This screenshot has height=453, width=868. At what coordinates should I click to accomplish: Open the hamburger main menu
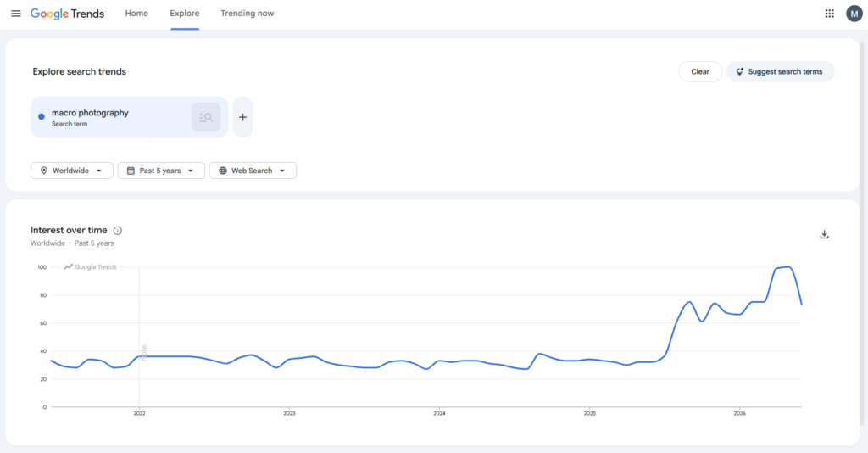click(16, 14)
